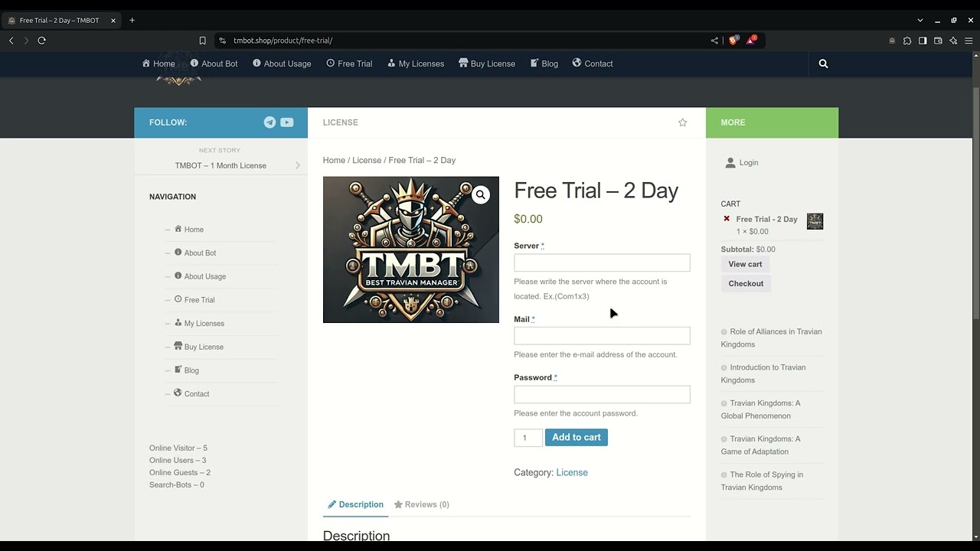Close the Free Trial browser tab
980x551 pixels.
point(113,21)
